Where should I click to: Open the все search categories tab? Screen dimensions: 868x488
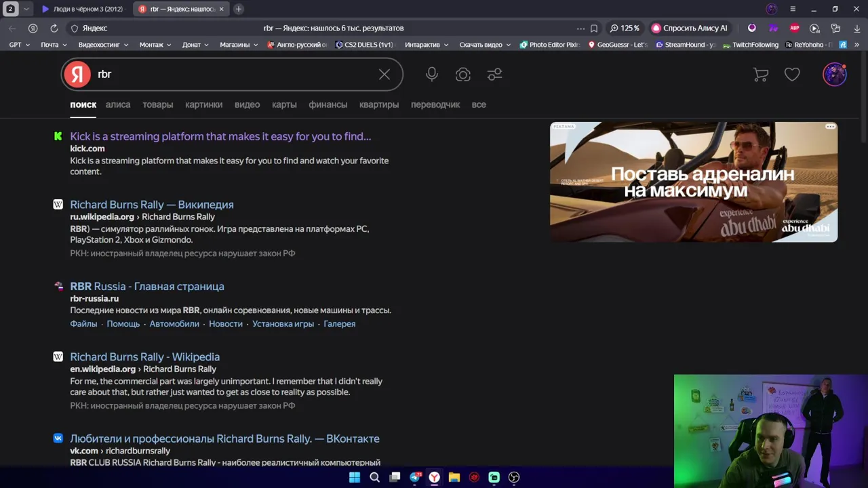coord(479,105)
